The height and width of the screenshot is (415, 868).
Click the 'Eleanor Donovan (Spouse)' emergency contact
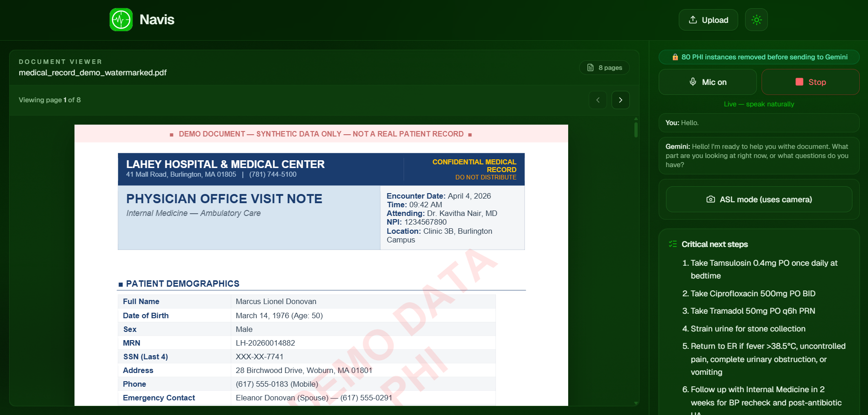314,398
